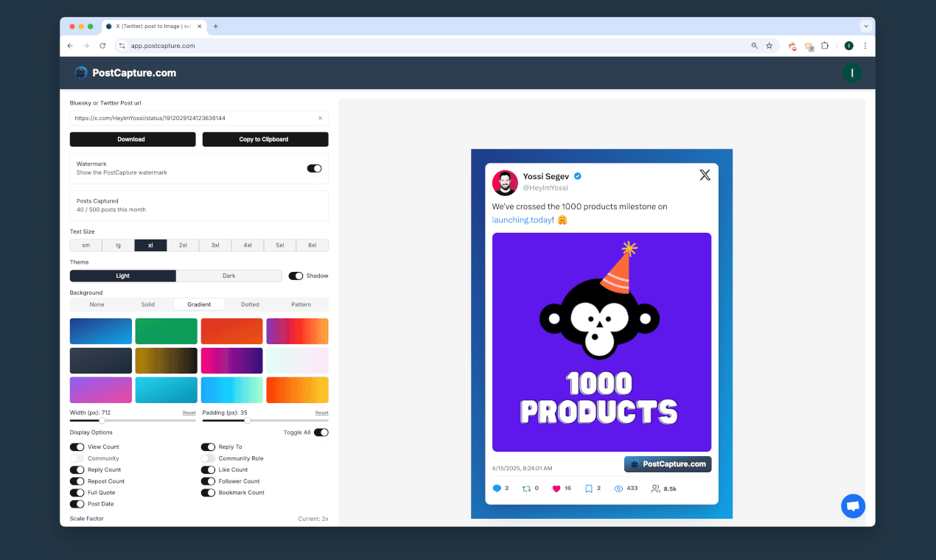This screenshot has width=936, height=560.
Task: Select the Dotted background tab
Action: 250,304
